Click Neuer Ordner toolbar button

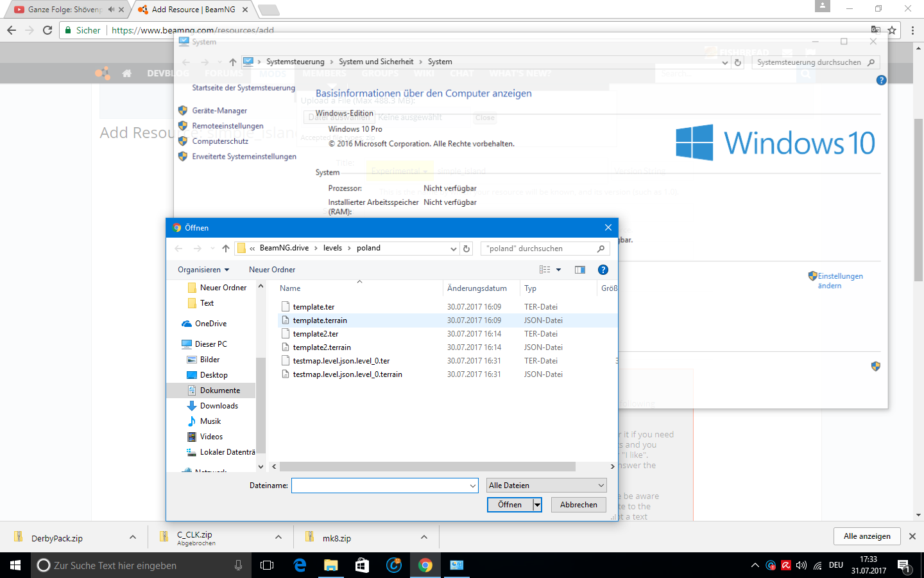272,270
